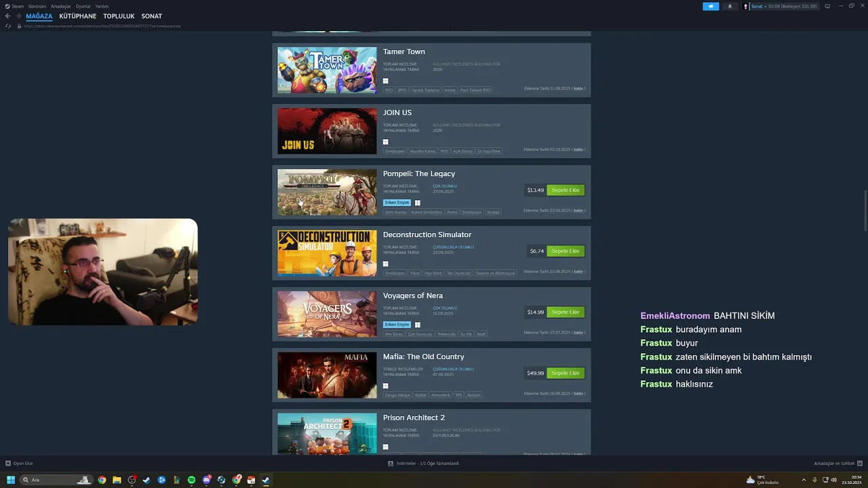Remove Deconstruction Simulator from the wishlist
The image size is (868, 488).
[x=578, y=272]
